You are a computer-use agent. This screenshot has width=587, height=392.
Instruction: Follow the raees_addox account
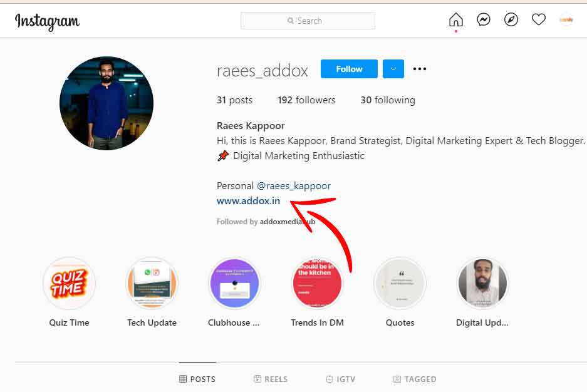pyautogui.click(x=349, y=69)
